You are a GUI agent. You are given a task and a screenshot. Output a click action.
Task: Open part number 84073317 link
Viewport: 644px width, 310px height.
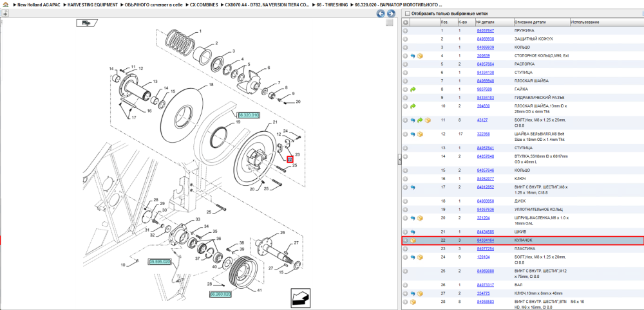485,286
